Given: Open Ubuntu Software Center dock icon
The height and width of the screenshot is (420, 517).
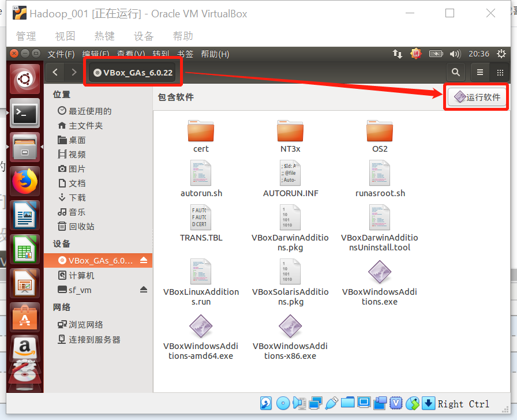Looking at the screenshot, I should 25,317.
